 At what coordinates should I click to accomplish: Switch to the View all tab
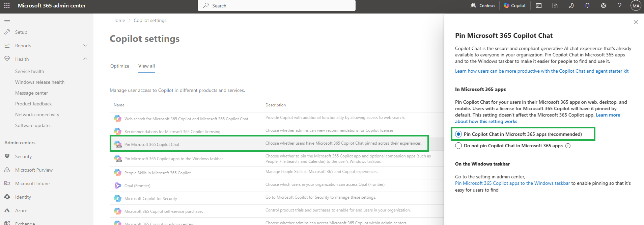147,66
